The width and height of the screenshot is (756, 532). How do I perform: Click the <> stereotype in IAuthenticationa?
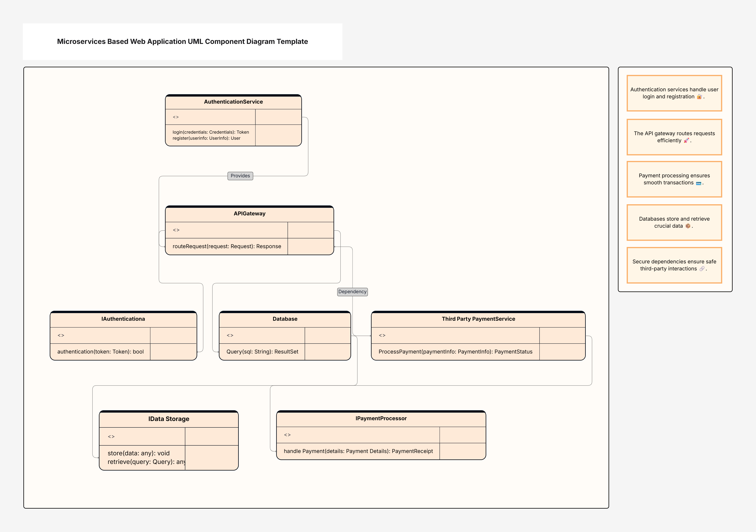pos(61,336)
